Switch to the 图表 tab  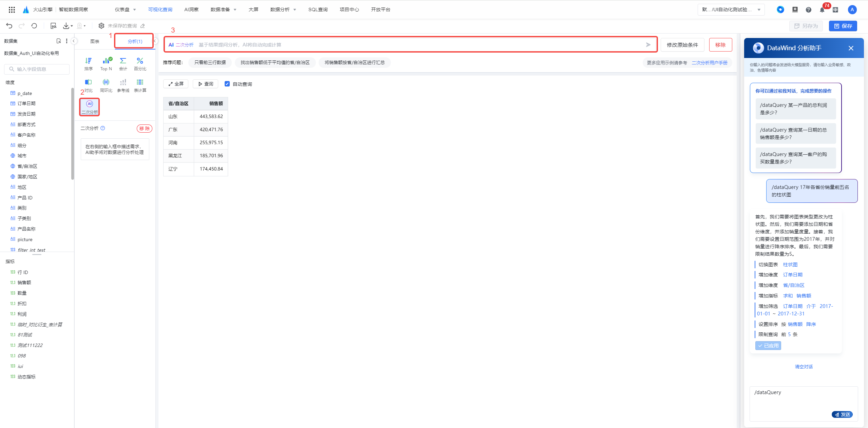[95, 41]
